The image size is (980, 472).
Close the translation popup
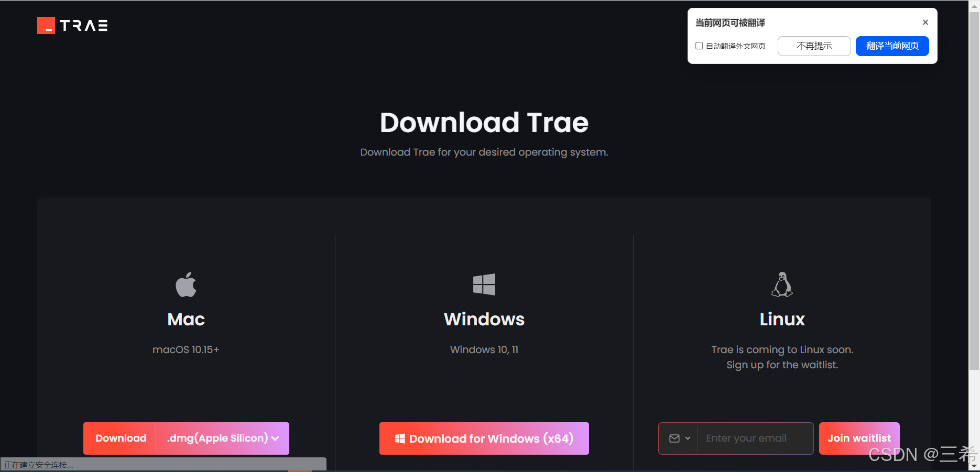point(925,22)
